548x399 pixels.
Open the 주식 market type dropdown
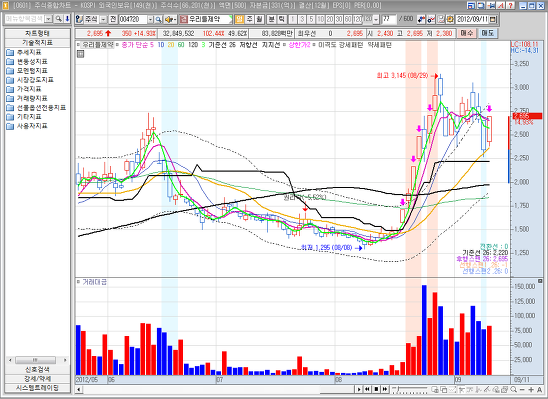coord(103,20)
